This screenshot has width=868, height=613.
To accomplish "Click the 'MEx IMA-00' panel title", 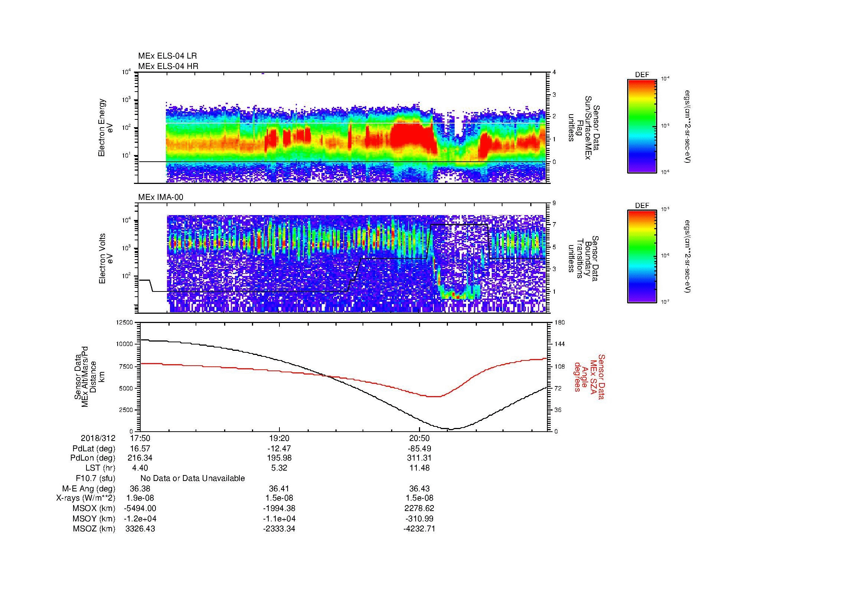I will (x=161, y=197).
